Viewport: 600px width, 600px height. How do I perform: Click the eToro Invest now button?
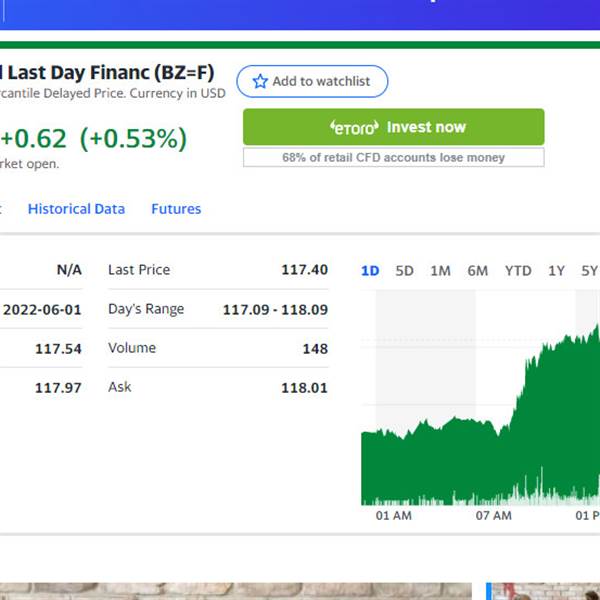click(393, 127)
